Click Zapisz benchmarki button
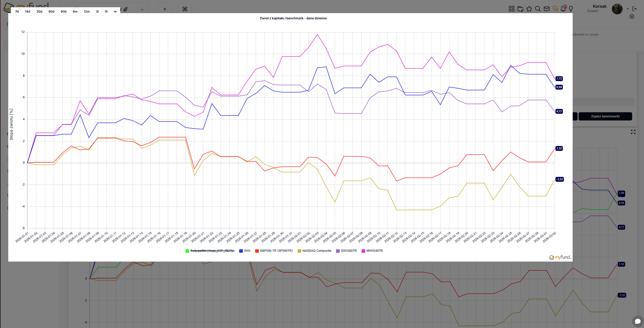The image size is (644, 328). 605,116
